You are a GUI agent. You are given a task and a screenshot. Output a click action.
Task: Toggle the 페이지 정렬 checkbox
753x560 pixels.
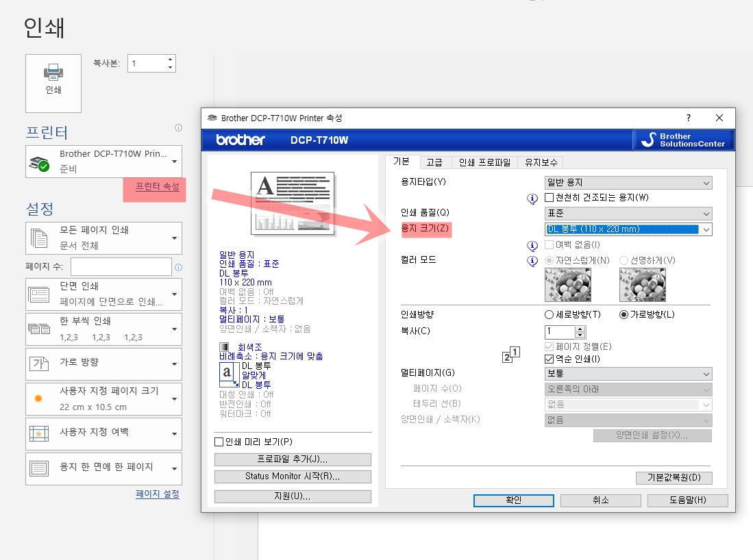pos(550,346)
